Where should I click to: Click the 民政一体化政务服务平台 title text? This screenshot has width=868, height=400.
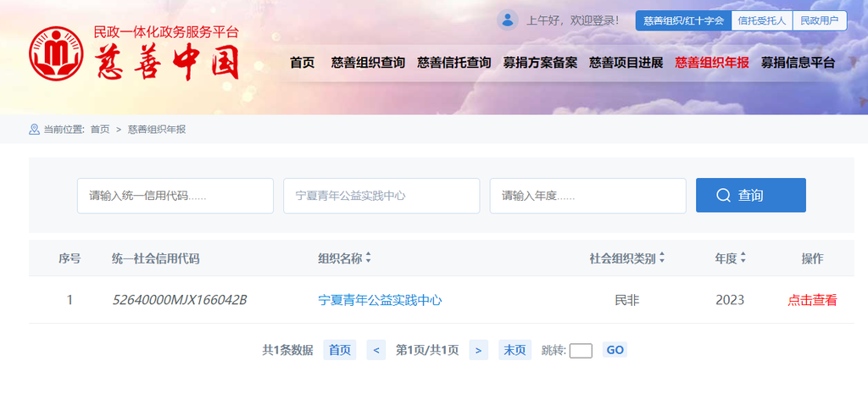tap(167, 32)
